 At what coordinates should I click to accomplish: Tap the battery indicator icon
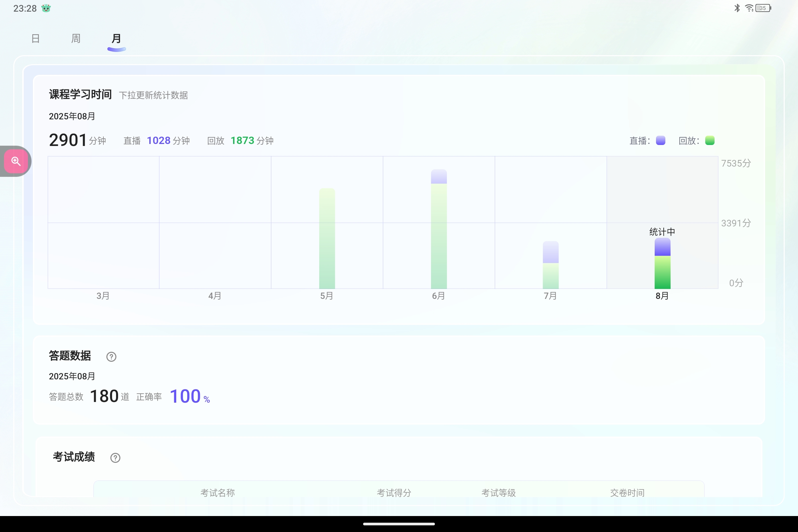(763, 8)
